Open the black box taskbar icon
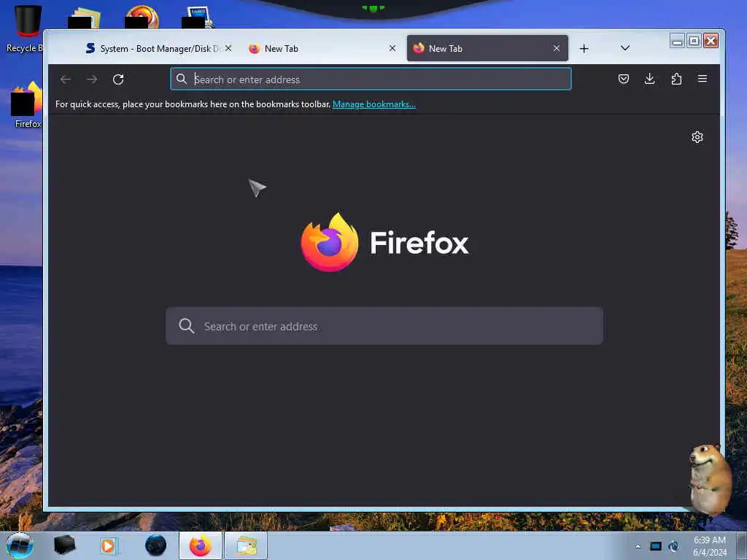Viewport: 747px width, 560px height. pos(64,545)
